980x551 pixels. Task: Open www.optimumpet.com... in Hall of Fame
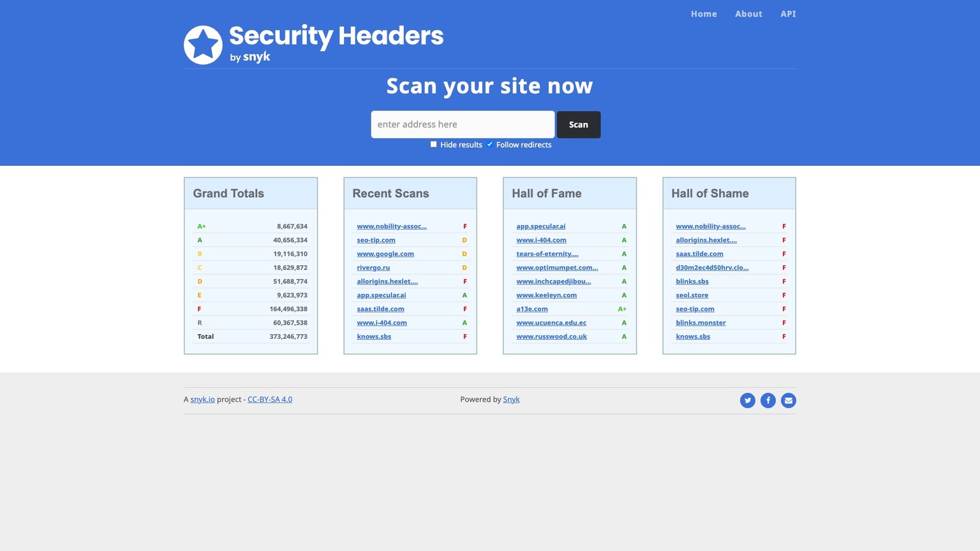pyautogui.click(x=557, y=268)
